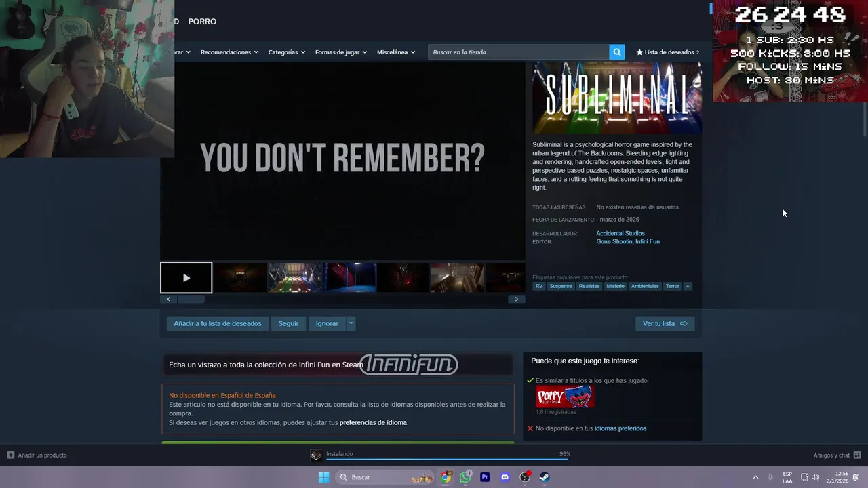Viewport: 868px width, 488px height.
Task: Click the blue store search magnifier button
Action: click(x=616, y=52)
